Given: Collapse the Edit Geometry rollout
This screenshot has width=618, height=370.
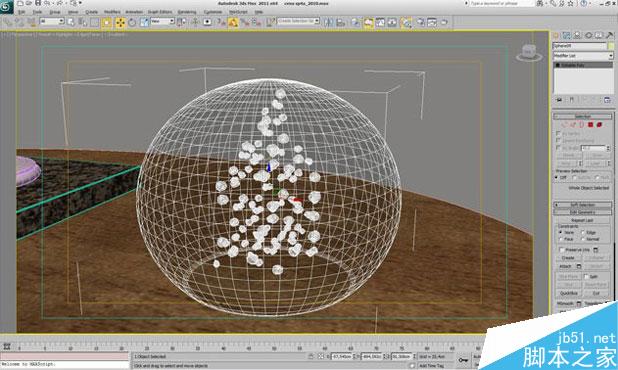Looking at the screenshot, I should pos(583,212).
